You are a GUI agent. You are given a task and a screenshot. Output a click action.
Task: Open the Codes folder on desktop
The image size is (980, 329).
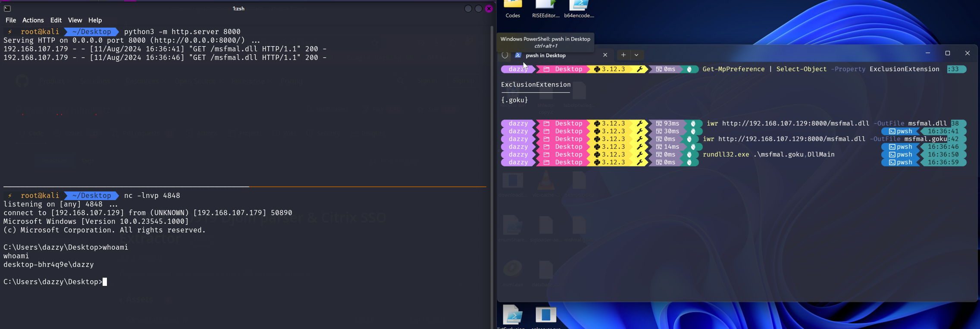pyautogui.click(x=513, y=9)
